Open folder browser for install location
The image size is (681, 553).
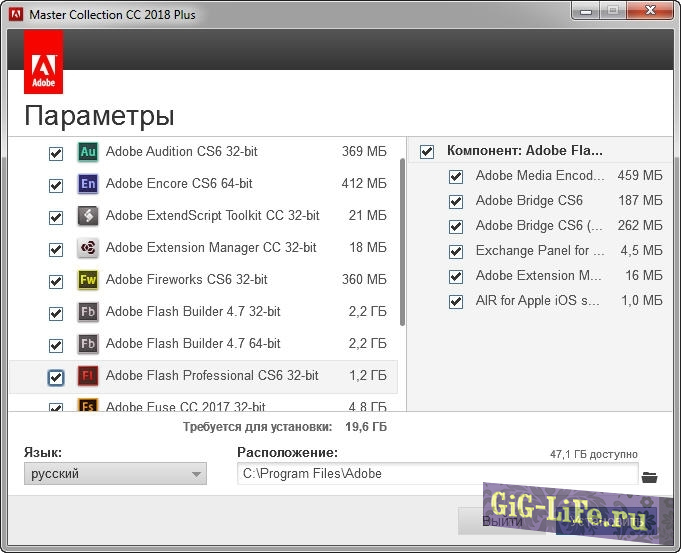650,477
